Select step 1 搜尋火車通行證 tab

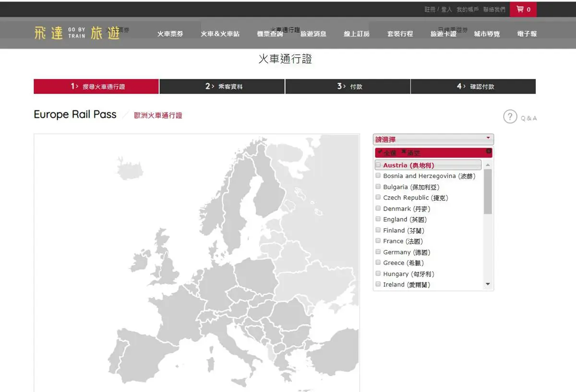coord(96,86)
